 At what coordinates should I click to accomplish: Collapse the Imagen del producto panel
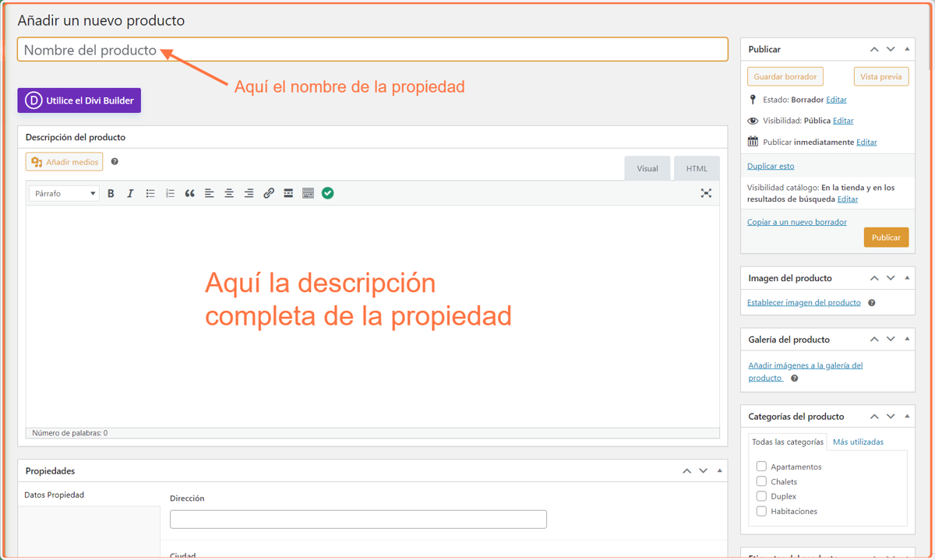(907, 278)
